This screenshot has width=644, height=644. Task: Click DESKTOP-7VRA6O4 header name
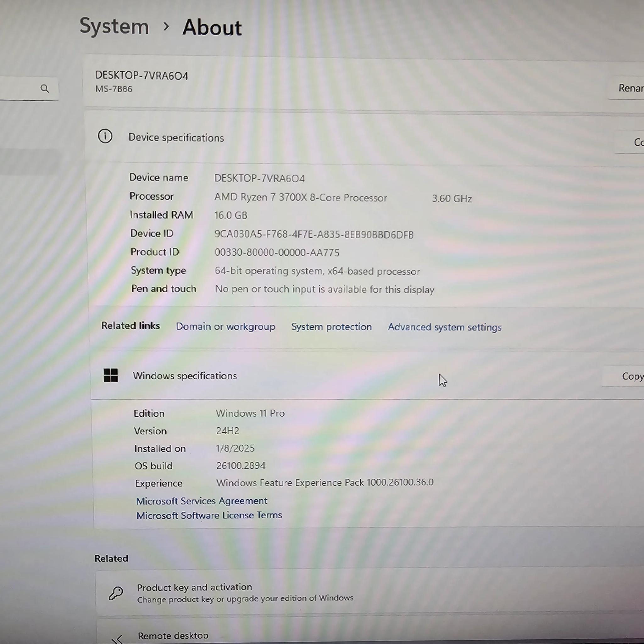pyautogui.click(x=141, y=76)
